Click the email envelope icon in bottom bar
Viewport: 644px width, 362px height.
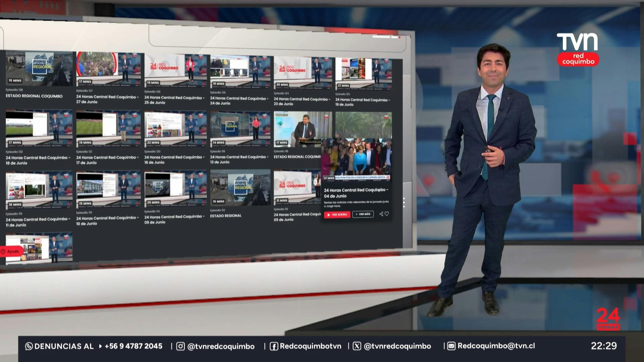pyautogui.click(x=451, y=346)
